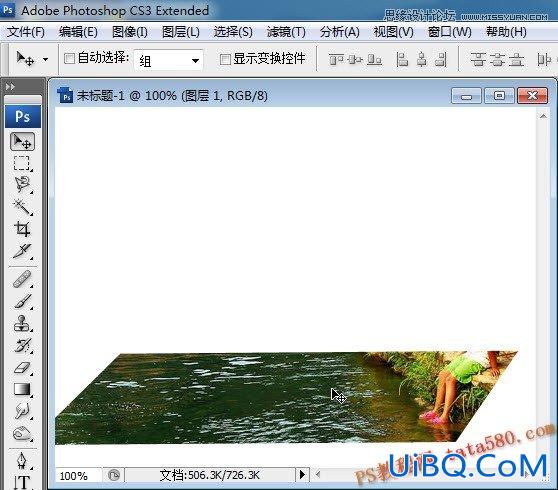This screenshot has width=558, height=490.
Task: Click the Ps logo atop the toolbox
Action: click(x=23, y=116)
